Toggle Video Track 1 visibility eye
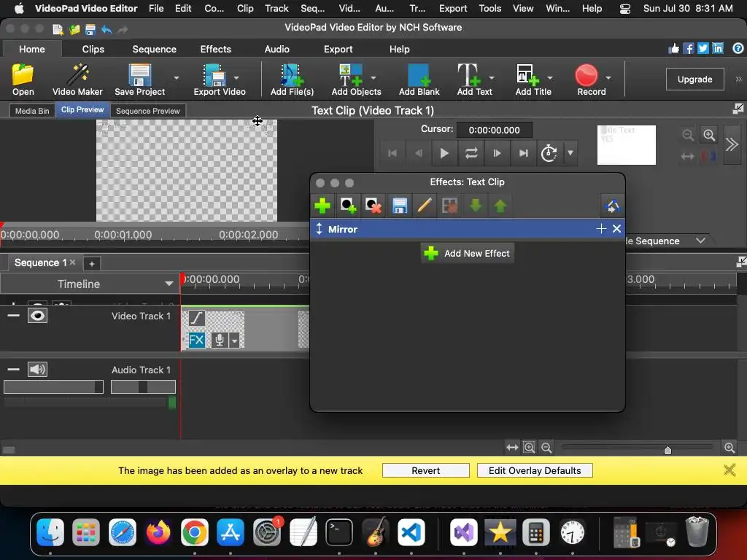The image size is (747, 560). click(37, 316)
